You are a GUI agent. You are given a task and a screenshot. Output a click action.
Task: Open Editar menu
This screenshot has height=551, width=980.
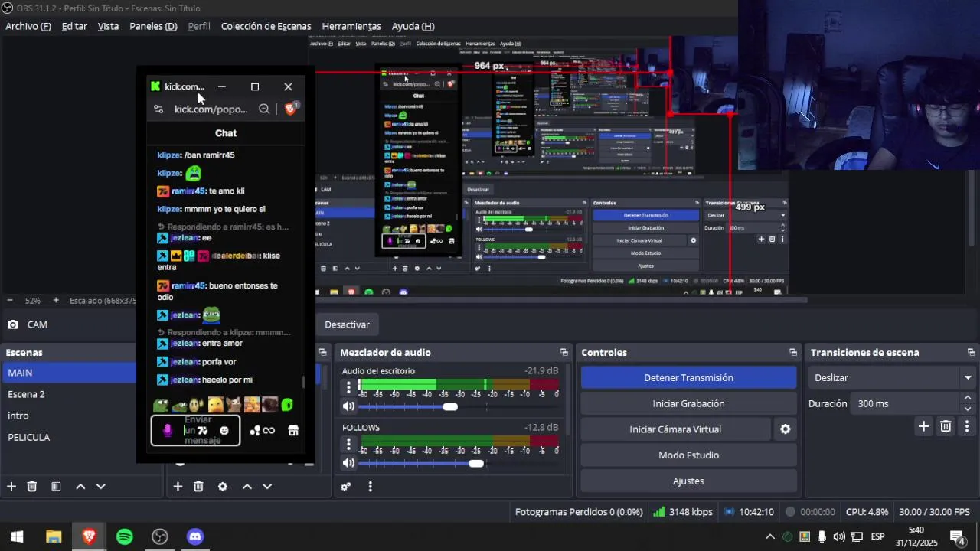pyautogui.click(x=74, y=26)
